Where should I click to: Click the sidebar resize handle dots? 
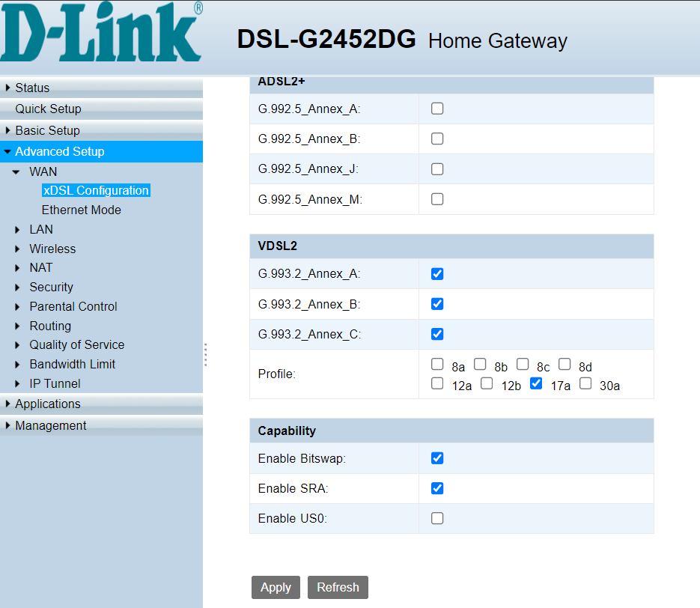click(x=205, y=355)
